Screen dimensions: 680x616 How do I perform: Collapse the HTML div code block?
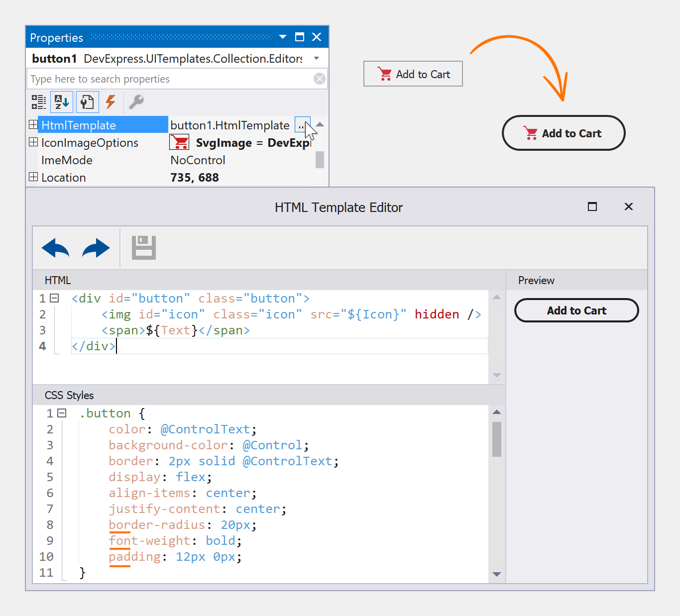point(55,299)
